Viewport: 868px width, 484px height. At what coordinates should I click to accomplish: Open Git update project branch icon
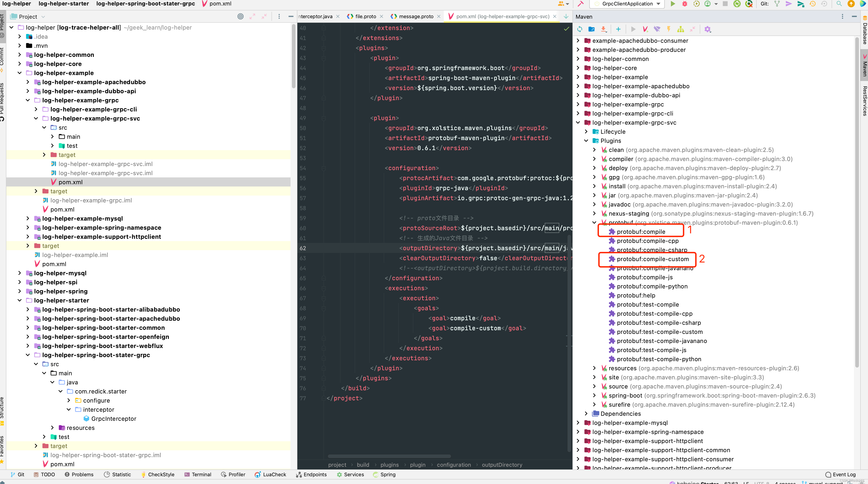click(777, 4)
